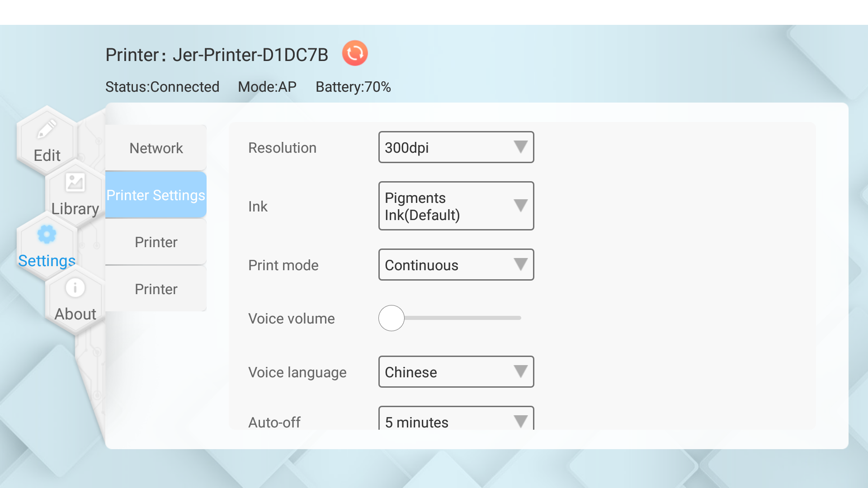Change the Voice language from Chinese
This screenshot has width=868, height=488.
coord(456,372)
